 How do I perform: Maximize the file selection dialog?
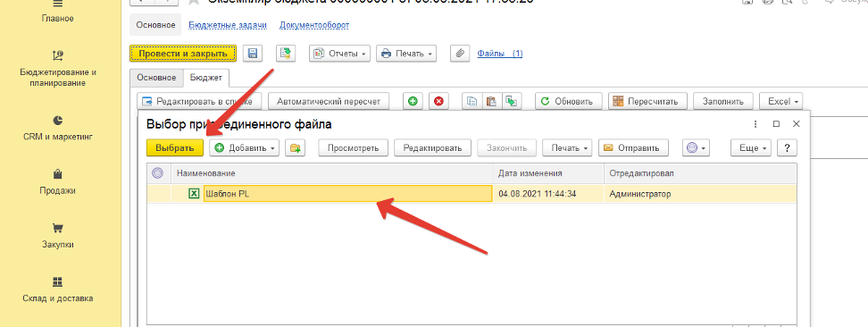776,124
